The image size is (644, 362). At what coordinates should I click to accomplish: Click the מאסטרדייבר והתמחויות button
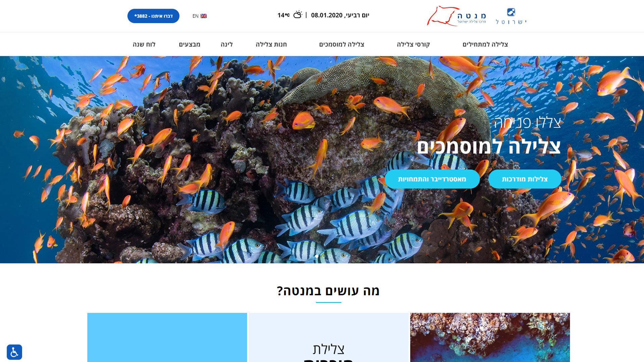point(432,179)
